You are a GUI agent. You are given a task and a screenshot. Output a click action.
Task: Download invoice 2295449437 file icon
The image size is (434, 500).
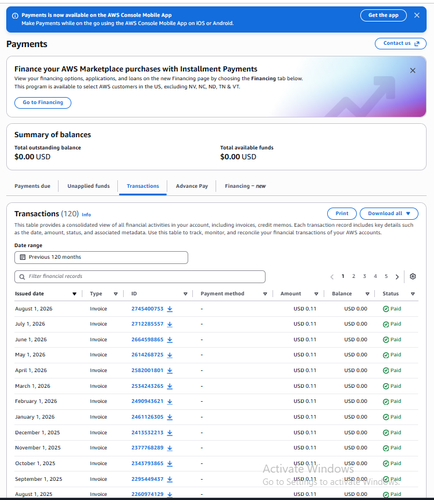(170, 479)
